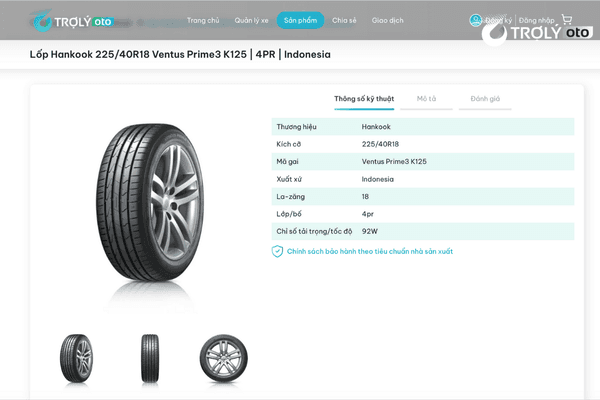
Task: Switch to the Mô tả tab
Action: (x=426, y=99)
